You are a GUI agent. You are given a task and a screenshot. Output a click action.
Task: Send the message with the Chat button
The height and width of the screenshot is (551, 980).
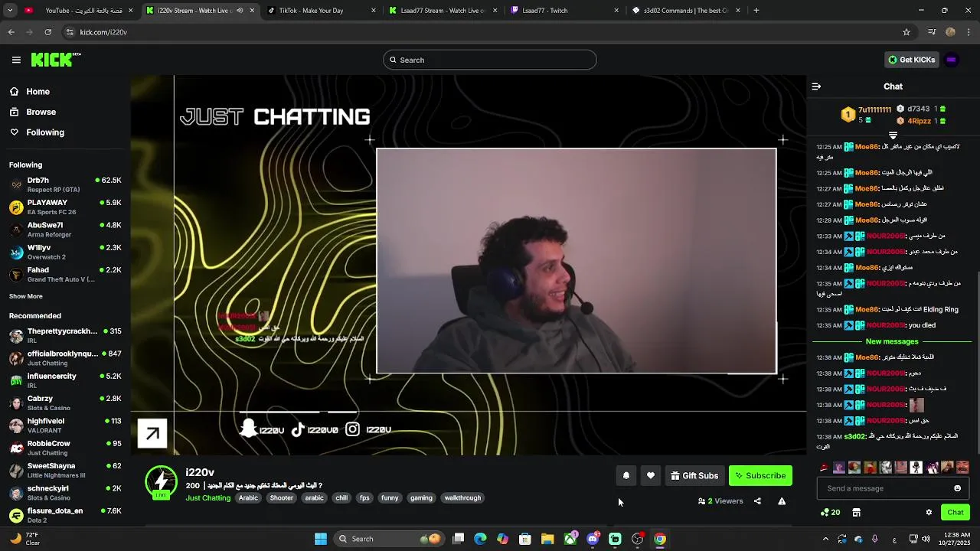tap(955, 512)
